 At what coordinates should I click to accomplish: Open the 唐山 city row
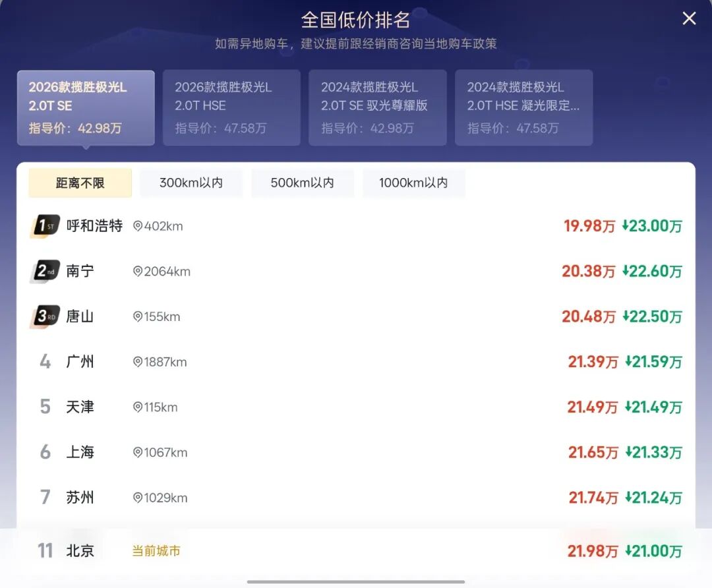coord(356,316)
